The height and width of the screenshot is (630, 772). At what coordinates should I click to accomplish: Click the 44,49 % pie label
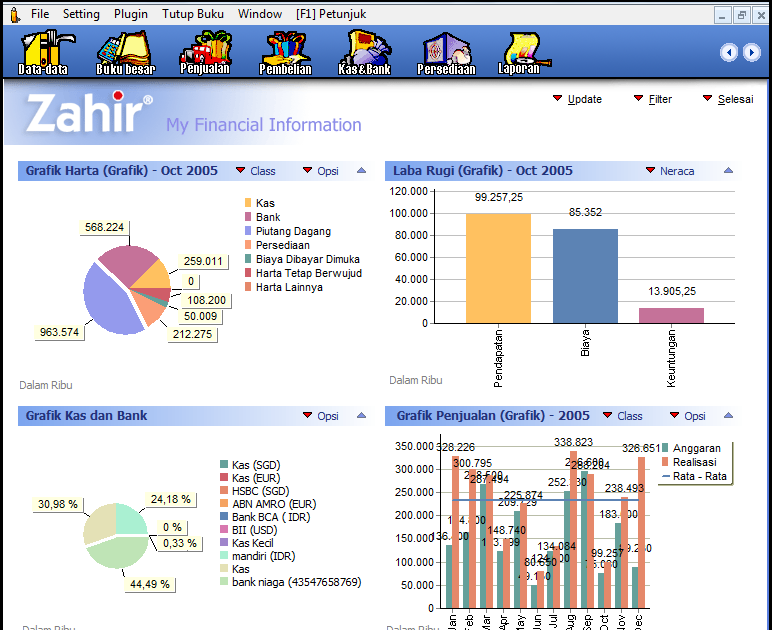(x=150, y=584)
